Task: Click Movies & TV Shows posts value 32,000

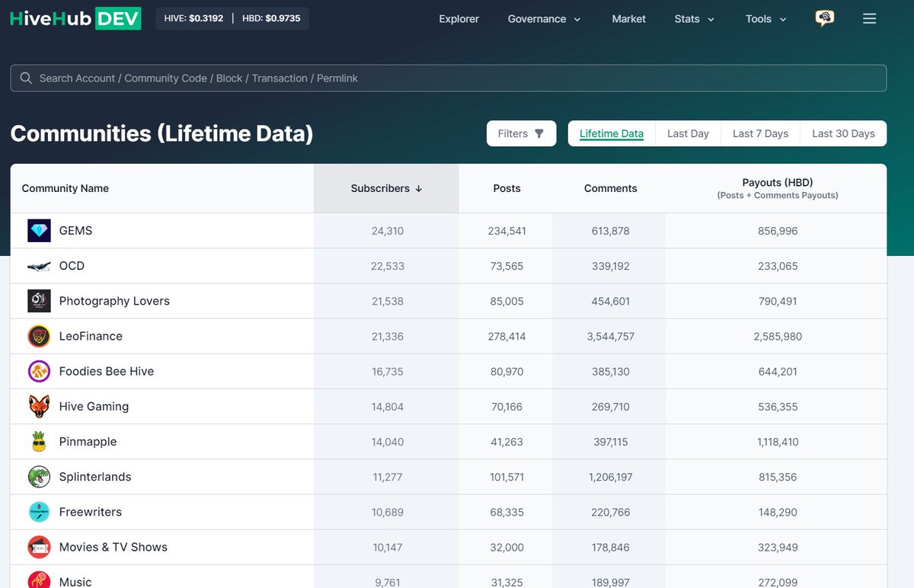Action: 507,547
